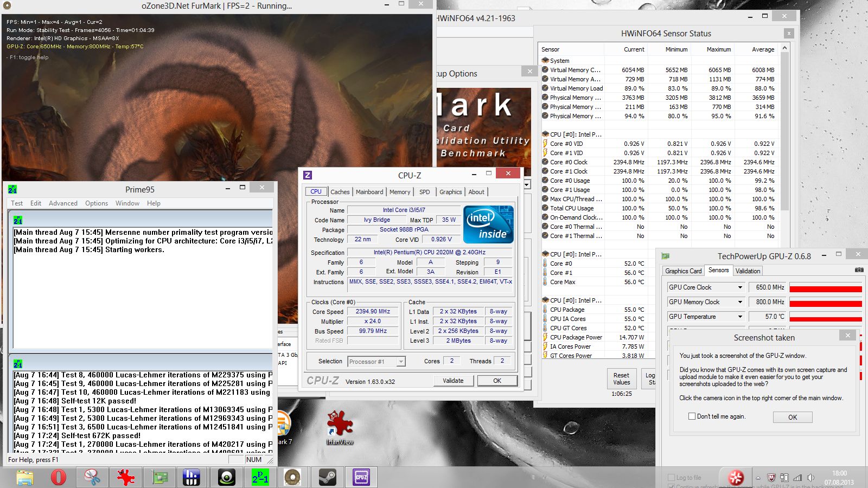Click the icon beside Virtual Memory Load row
Image resolution: width=868 pixels, height=488 pixels.
coord(545,88)
